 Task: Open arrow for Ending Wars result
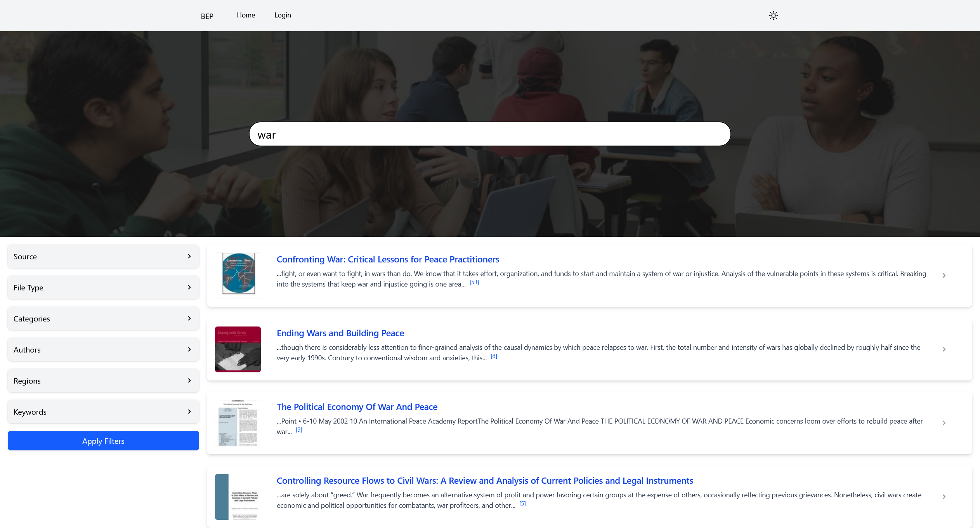click(944, 349)
